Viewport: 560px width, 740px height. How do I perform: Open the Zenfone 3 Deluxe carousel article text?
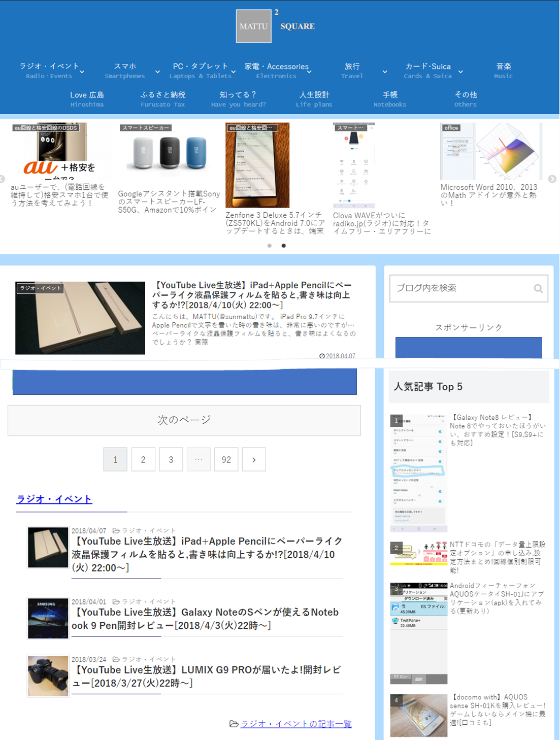tap(276, 223)
